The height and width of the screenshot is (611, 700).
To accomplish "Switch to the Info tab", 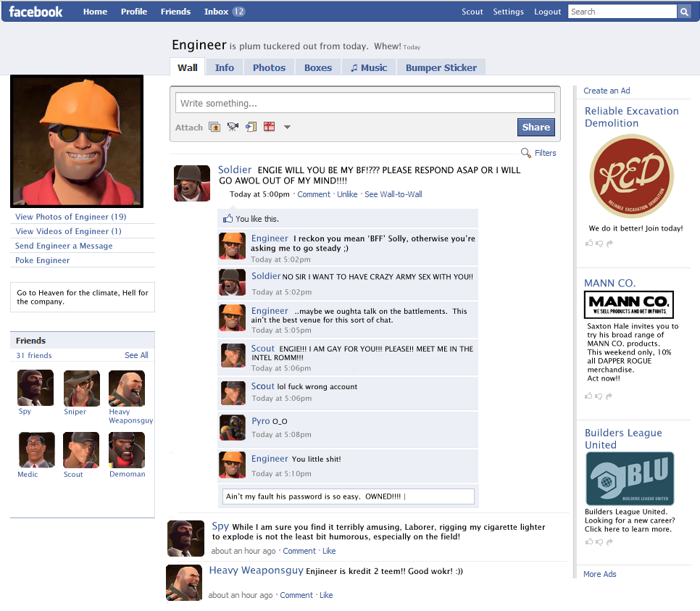I will click(x=224, y=67).
